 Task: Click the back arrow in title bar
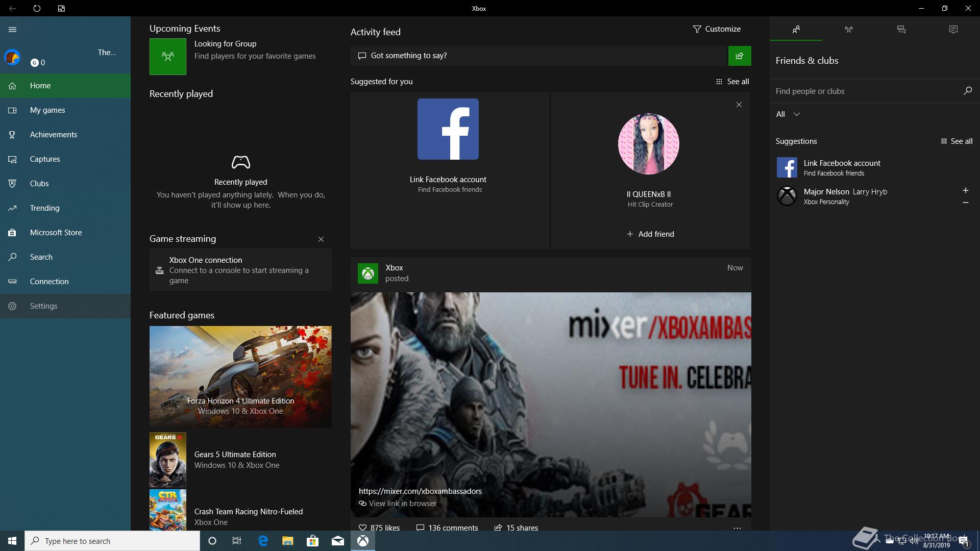12,8
